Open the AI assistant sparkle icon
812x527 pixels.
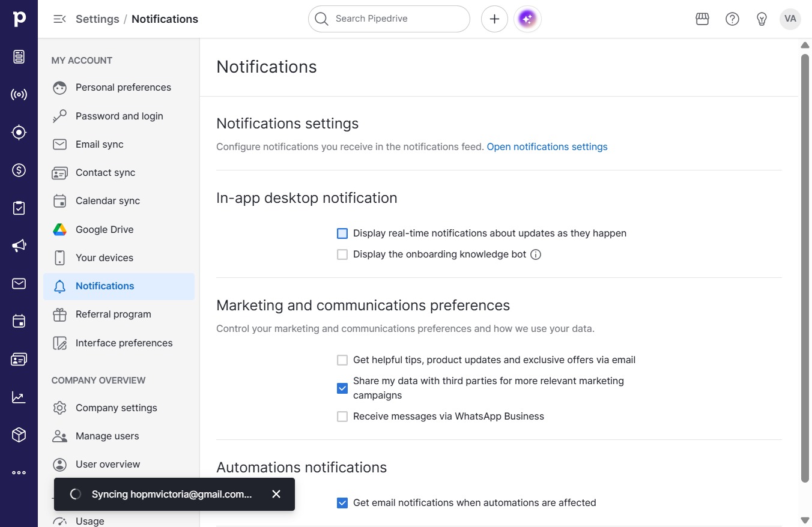point(527,19)
